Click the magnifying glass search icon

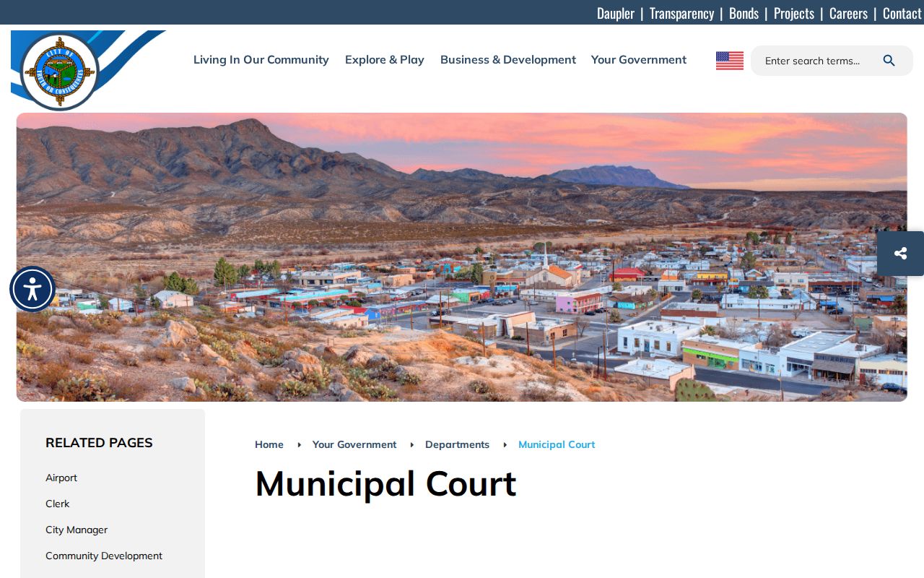[x=889, y=61]
